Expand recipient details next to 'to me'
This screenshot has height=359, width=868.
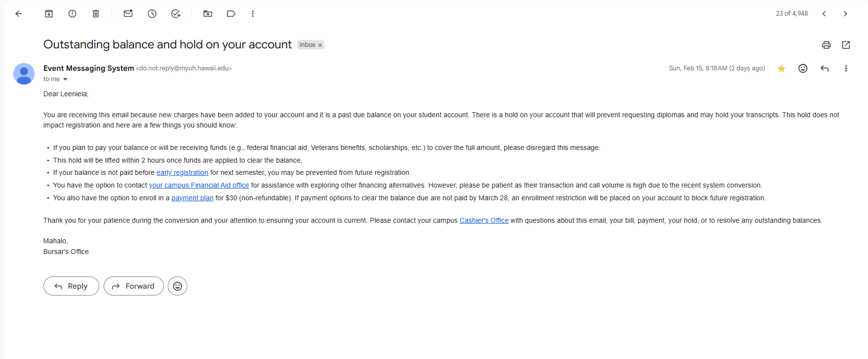coord(65,79)
